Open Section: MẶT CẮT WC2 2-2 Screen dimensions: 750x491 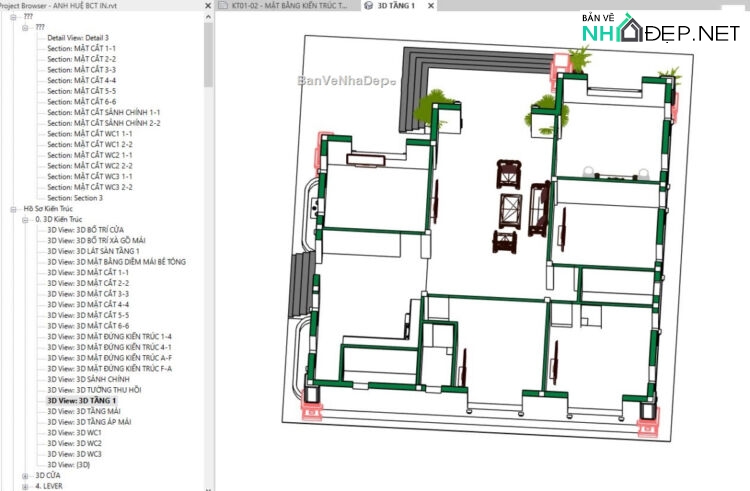click(89, 166)
